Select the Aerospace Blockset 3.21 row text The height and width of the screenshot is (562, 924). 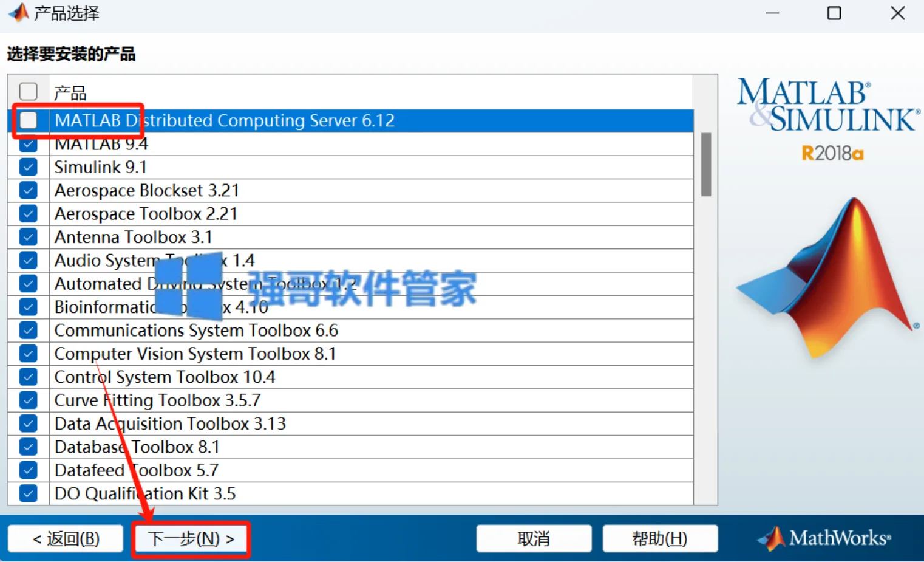point(147,190)
